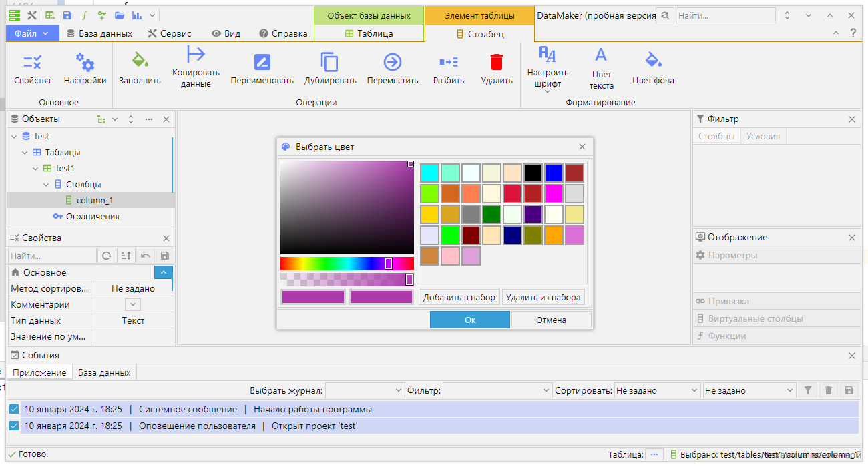
Task: Collapse the Основное properties section
Action: [164, 272]
